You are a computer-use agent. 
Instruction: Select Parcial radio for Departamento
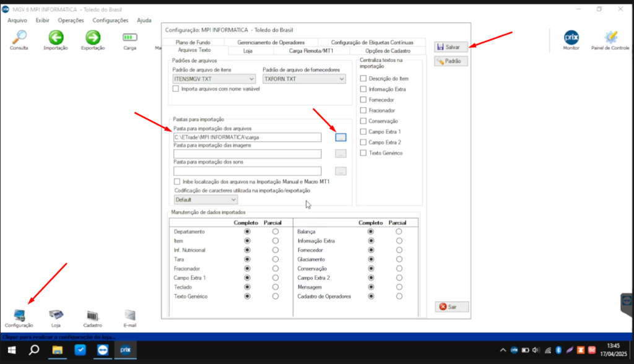click(x=275, y=232)
